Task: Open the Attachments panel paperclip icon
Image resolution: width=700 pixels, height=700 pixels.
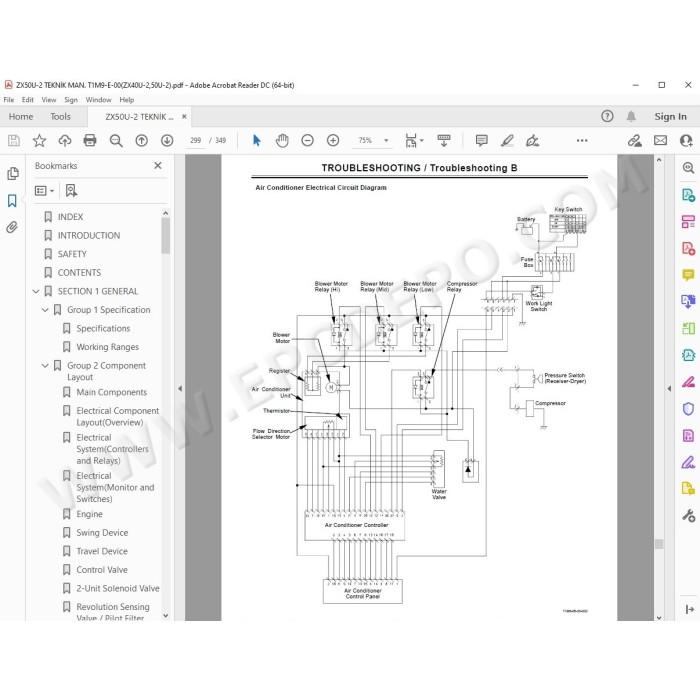Action: point(12,227)
